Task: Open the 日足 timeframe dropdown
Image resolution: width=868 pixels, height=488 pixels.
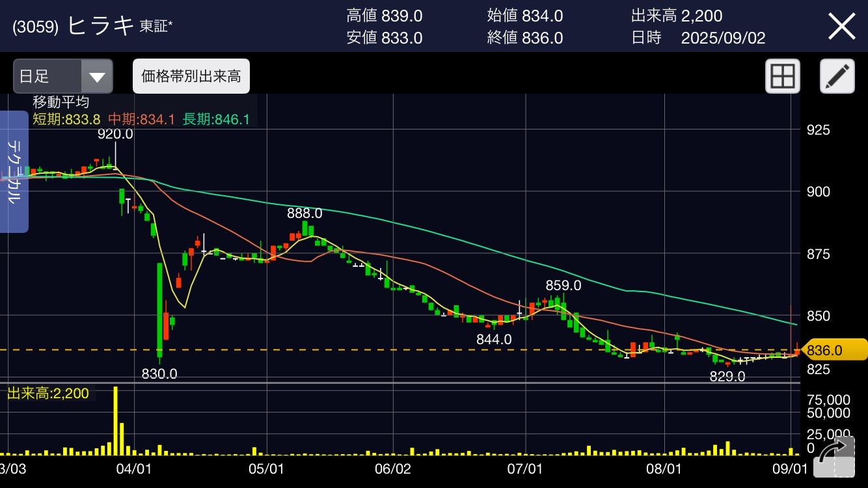Action: [x=63, y=77]
